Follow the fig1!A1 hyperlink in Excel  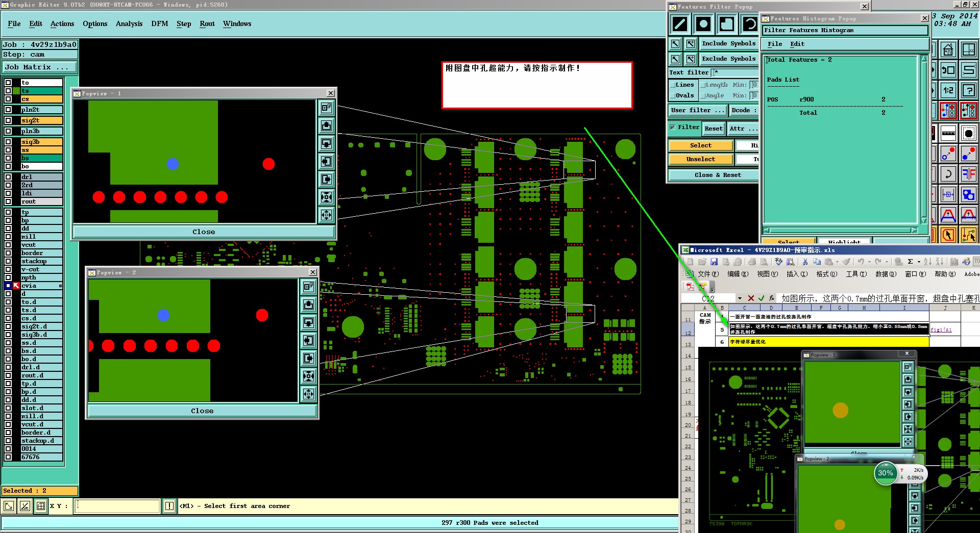[941, 330]
